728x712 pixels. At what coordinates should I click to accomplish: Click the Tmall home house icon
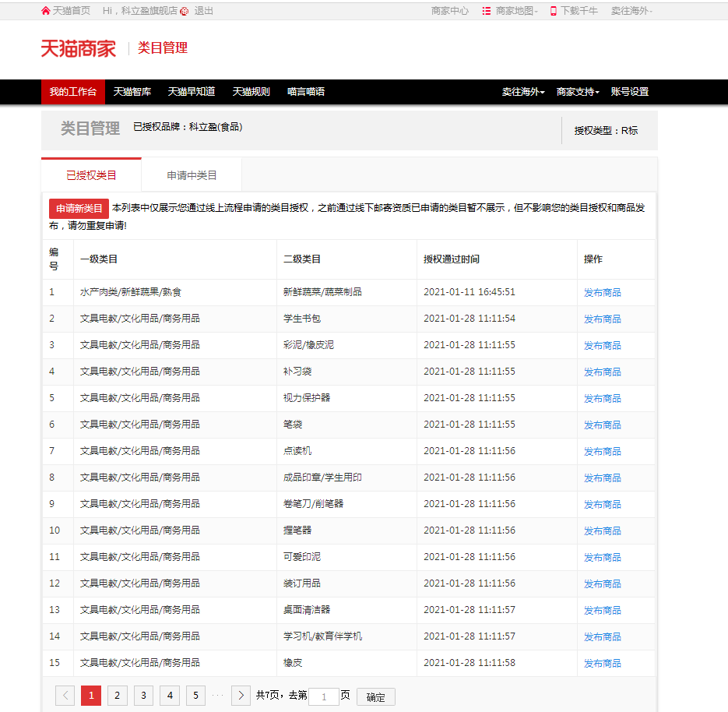[x=45, y=11]
